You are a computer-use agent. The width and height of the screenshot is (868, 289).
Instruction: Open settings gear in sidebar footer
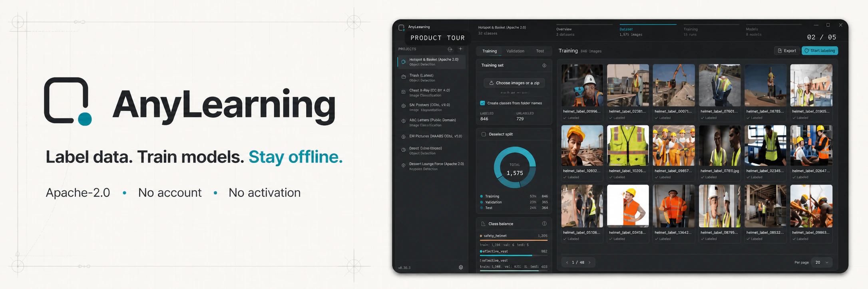click(461, 267)
